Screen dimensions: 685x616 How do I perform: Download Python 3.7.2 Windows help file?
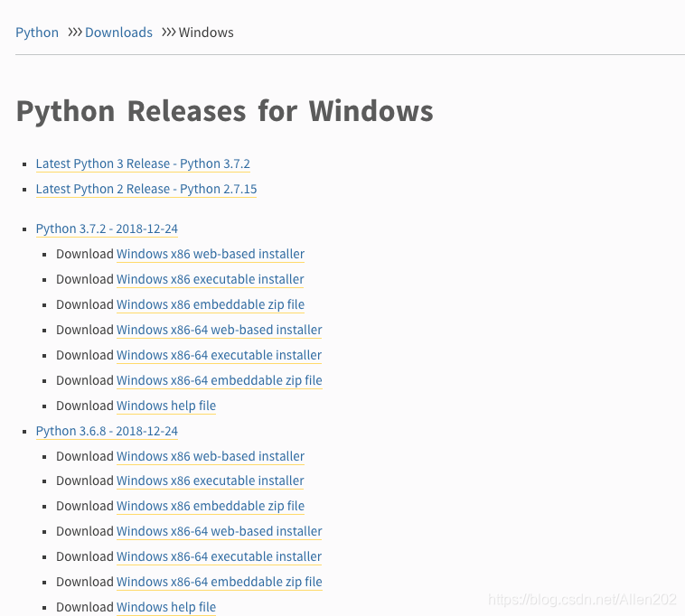coord(166,406)
